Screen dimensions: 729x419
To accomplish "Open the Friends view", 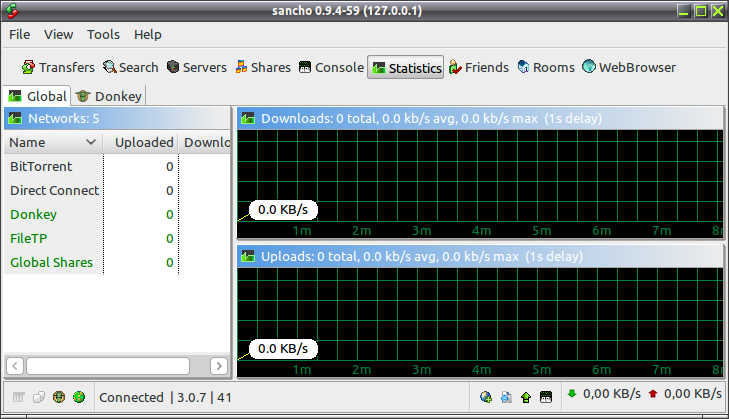I will [479, 67].
